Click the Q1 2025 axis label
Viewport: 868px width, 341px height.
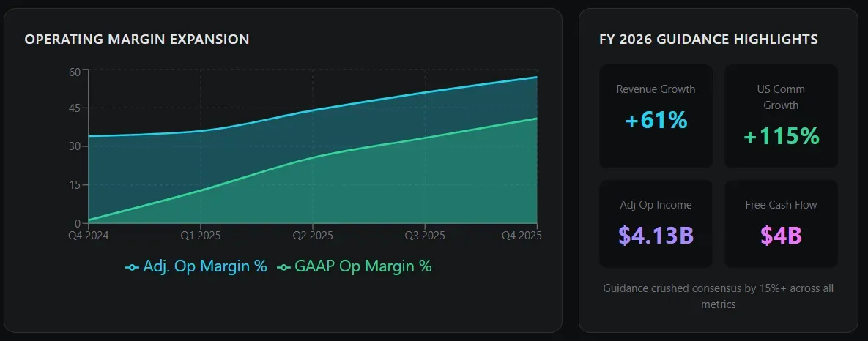[201, 236]
